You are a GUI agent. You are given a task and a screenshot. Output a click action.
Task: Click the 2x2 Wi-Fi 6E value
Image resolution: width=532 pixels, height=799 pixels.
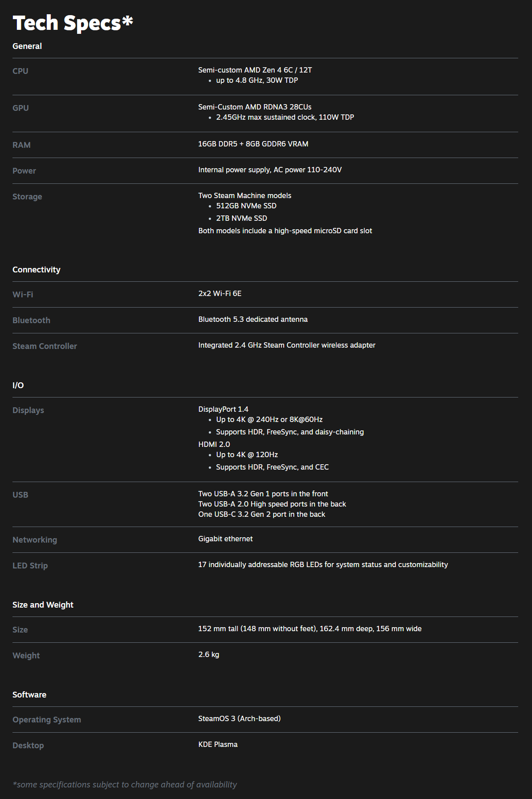pos(220,294)
